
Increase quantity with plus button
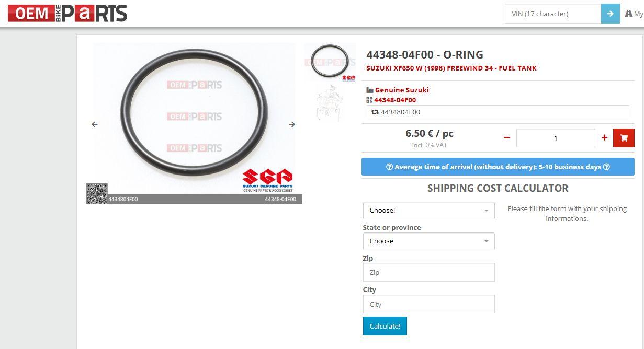[x=604, y=138]
